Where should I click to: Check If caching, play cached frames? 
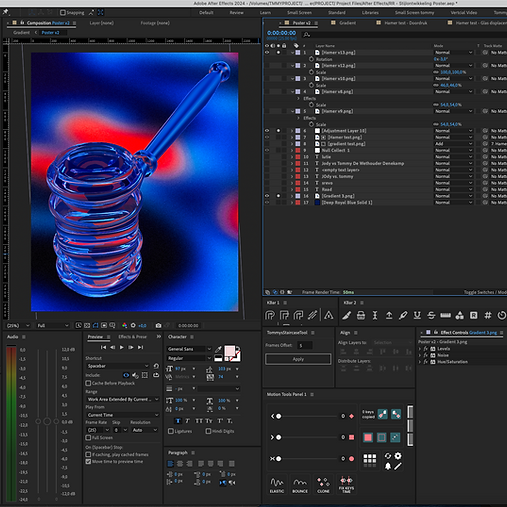click(x=88, y=454)
